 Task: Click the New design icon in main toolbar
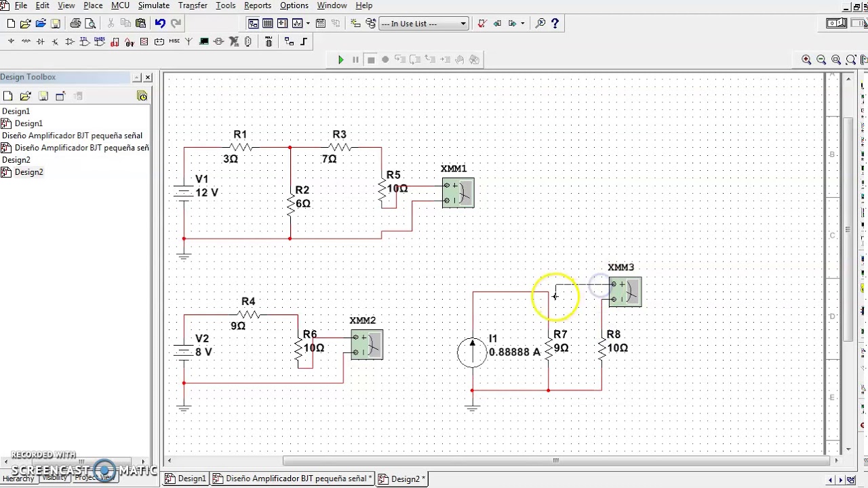point(11,24)
